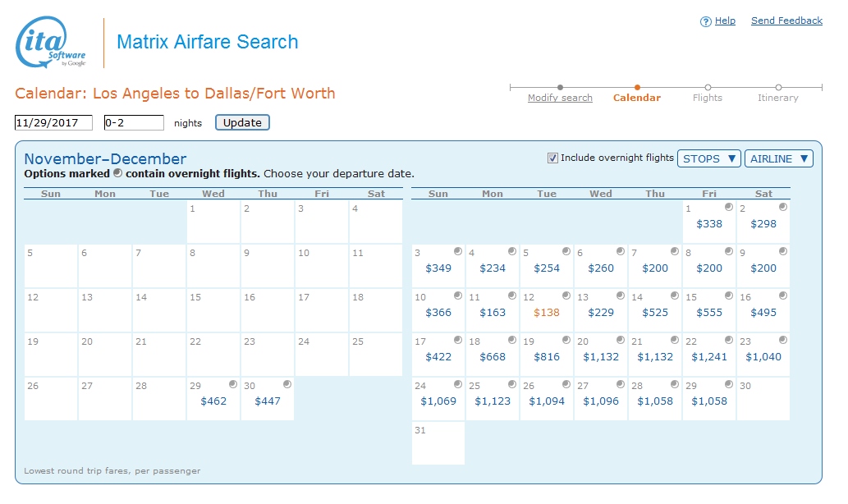Open the Send Feedback link
The height and width of the screenshot is (504, 848).
tap(786, 21)
